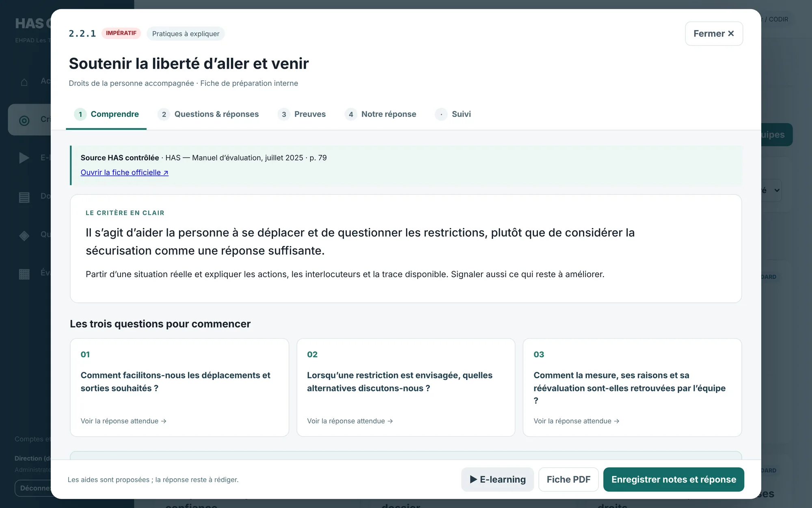812x508 pixels.
Task: Open the dropdown chevron in the background page
Action: (x=777, y=190)
